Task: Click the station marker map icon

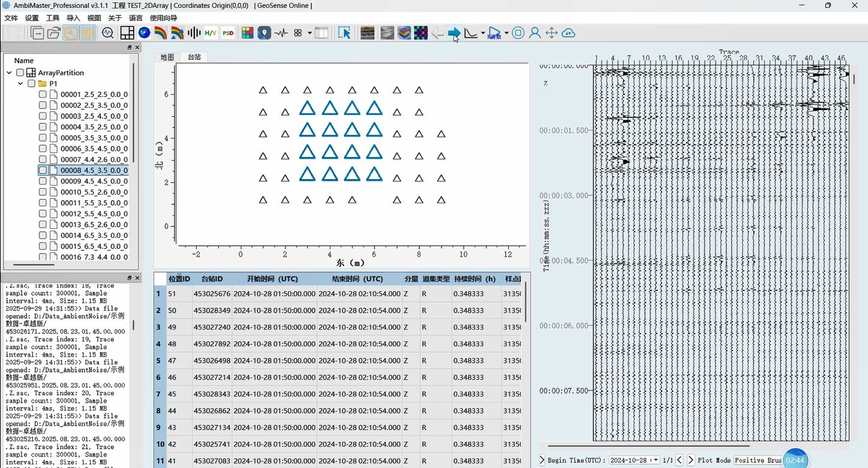Action: click(264, 33)
